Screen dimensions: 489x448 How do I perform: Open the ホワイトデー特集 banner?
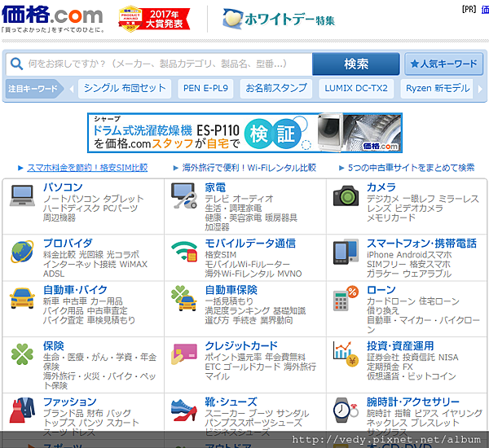click(279, 19)
